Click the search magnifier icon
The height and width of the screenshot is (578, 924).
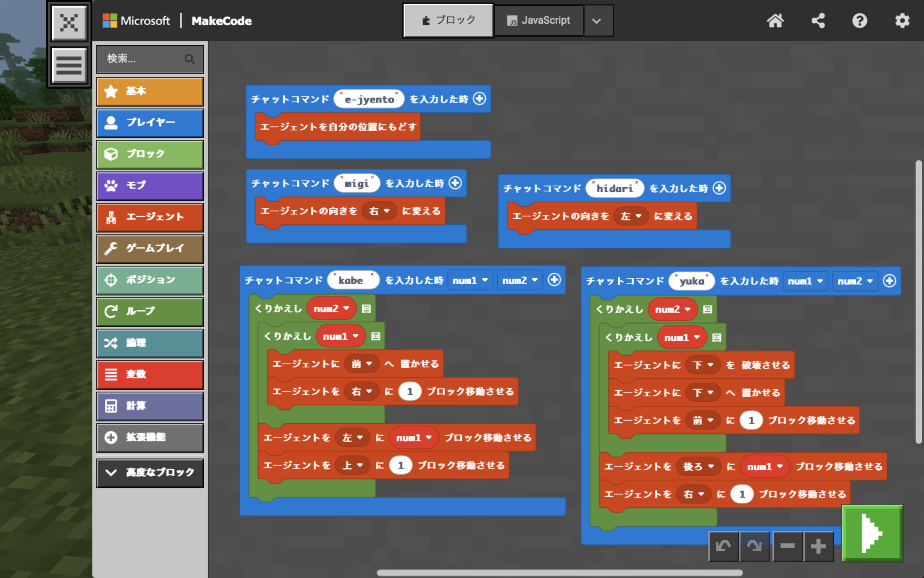[189, 59]
